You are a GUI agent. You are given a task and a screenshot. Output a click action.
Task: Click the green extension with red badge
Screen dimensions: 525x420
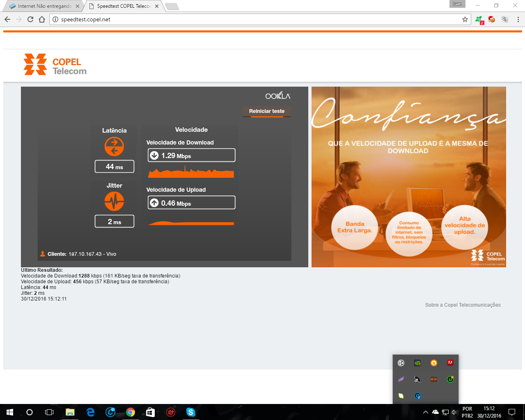(479, 20)
